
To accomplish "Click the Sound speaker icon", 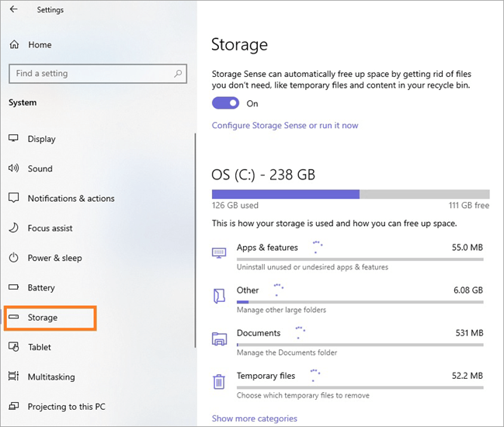I will click(x=13, y=168).
